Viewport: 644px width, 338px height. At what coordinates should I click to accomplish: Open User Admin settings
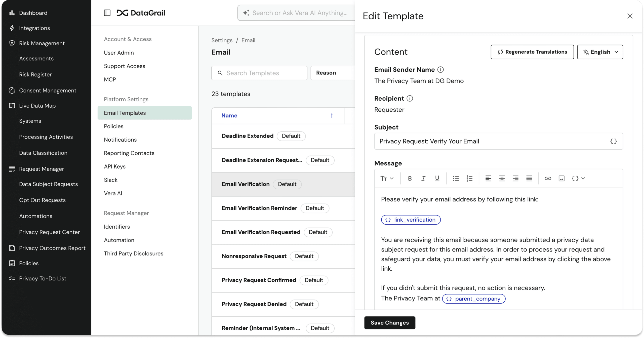point(119,53)
